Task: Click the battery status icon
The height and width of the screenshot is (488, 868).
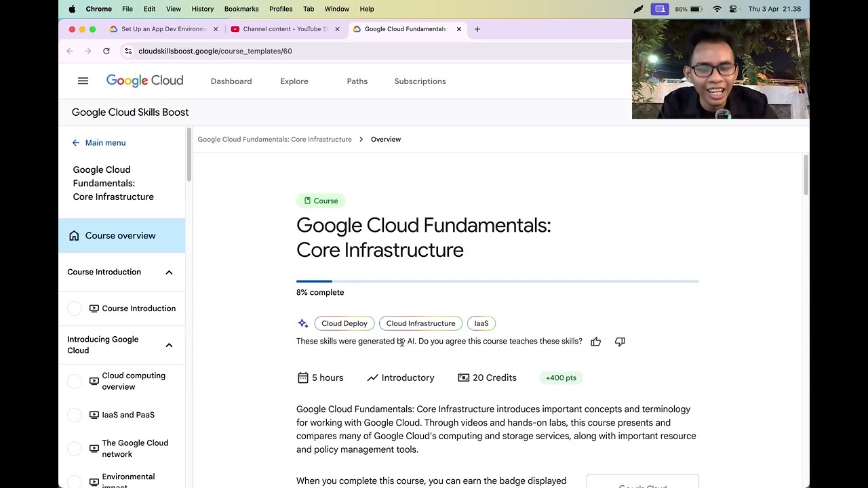Action: click(696, 9)
